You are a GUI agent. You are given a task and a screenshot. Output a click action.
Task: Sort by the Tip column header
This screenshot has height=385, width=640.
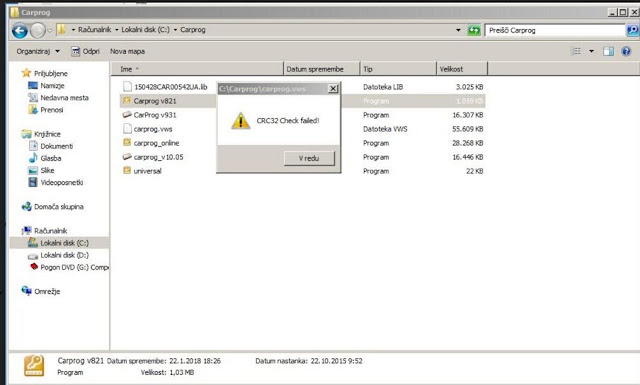pyautogui.click(x=398, y=69)
